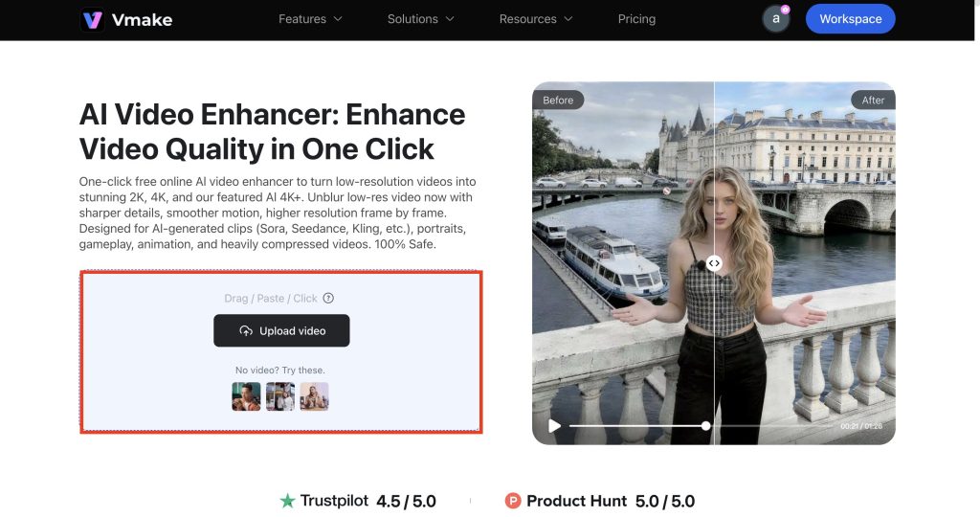Play the demo video
Screen dimensions: 980x517
554,426
